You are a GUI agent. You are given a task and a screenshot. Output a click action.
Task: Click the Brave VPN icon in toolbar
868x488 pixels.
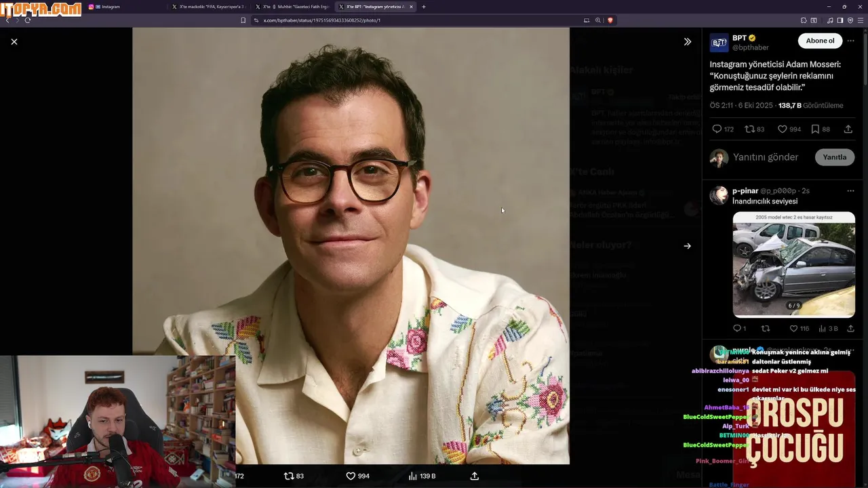point(850,20)
